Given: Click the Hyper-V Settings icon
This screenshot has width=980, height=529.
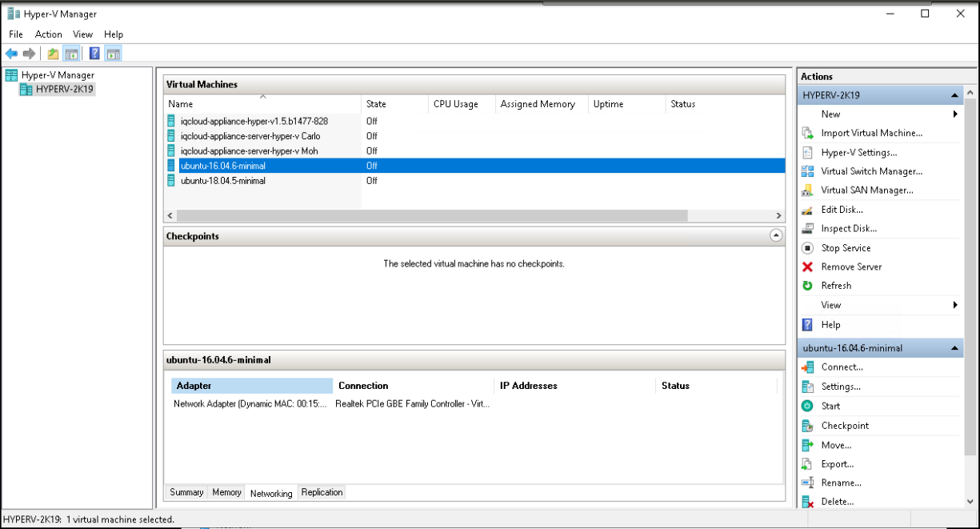Looking at the screenshot, I should 807,152.
